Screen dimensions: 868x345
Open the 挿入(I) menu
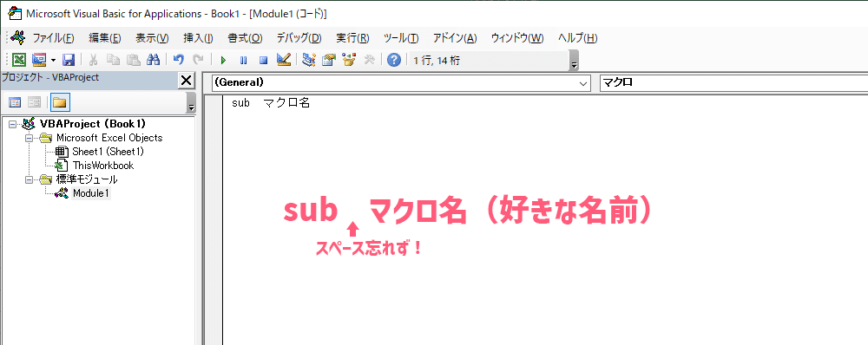pyautogui.click(x=198, y=38)
